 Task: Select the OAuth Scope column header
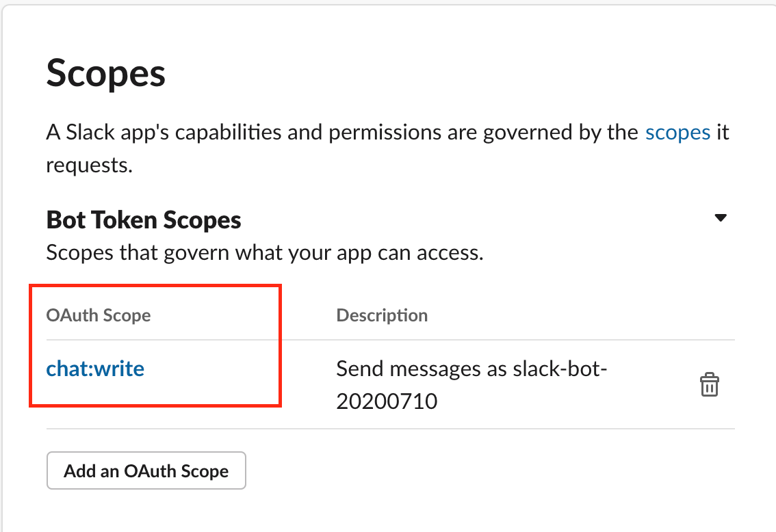(x=98, y=315)
